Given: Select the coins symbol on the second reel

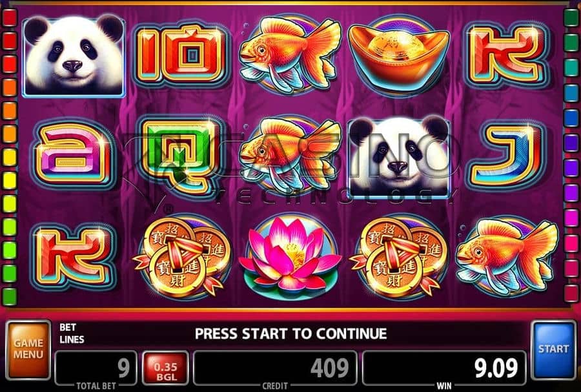Looking at the screenshot, I should (x=181, y=256).
